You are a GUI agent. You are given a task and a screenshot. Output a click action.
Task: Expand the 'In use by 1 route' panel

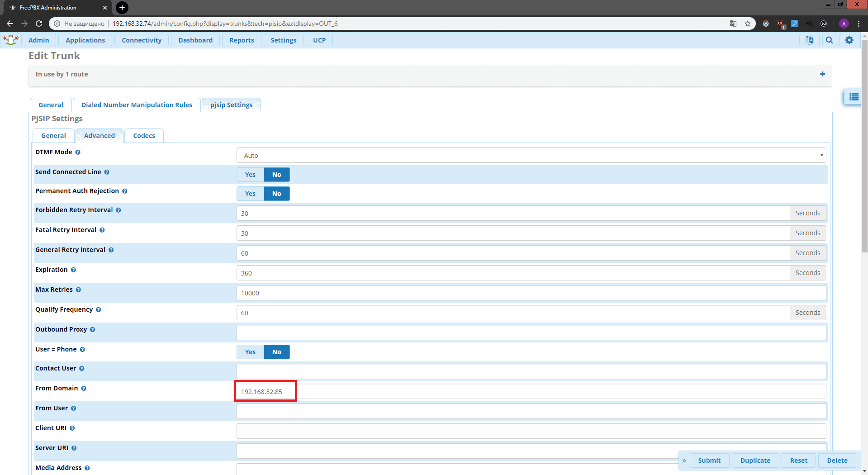822,74
